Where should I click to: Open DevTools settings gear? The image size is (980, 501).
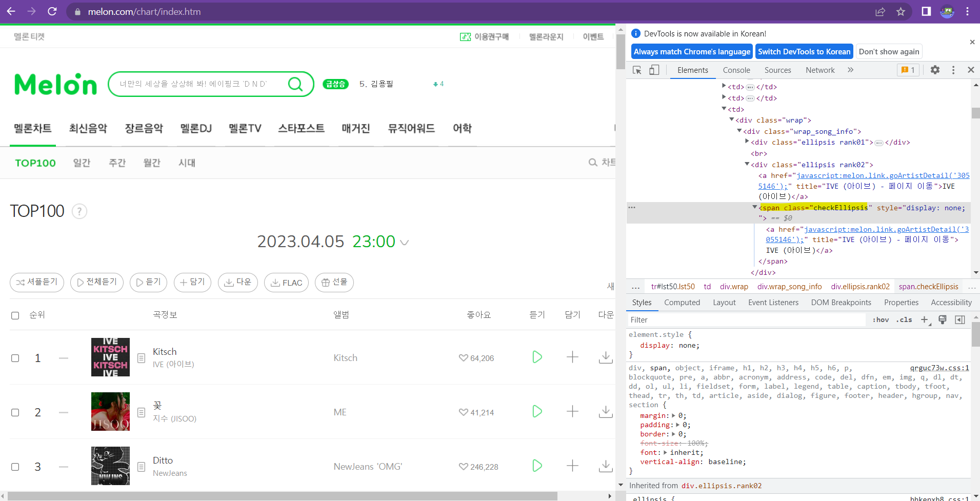(935, 70)
